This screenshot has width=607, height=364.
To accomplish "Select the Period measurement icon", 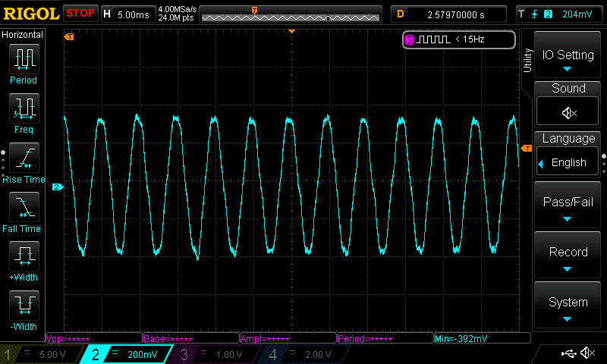I will click(24, 59).
